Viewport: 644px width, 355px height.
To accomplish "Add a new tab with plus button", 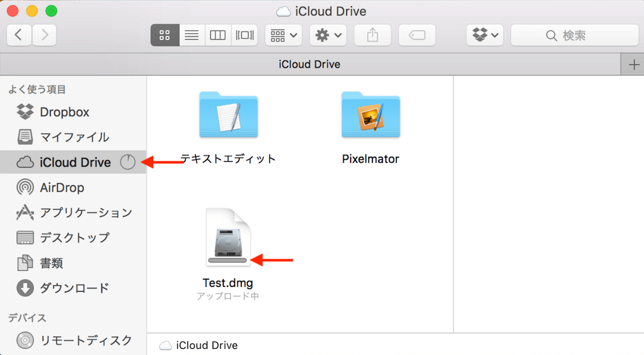I will tap(634, 65).
